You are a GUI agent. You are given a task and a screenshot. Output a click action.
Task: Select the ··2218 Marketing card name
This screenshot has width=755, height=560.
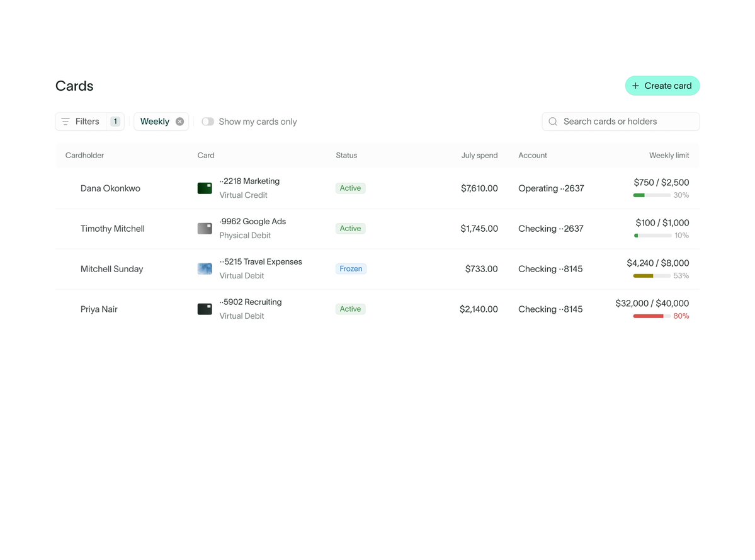tap(249, 181)
